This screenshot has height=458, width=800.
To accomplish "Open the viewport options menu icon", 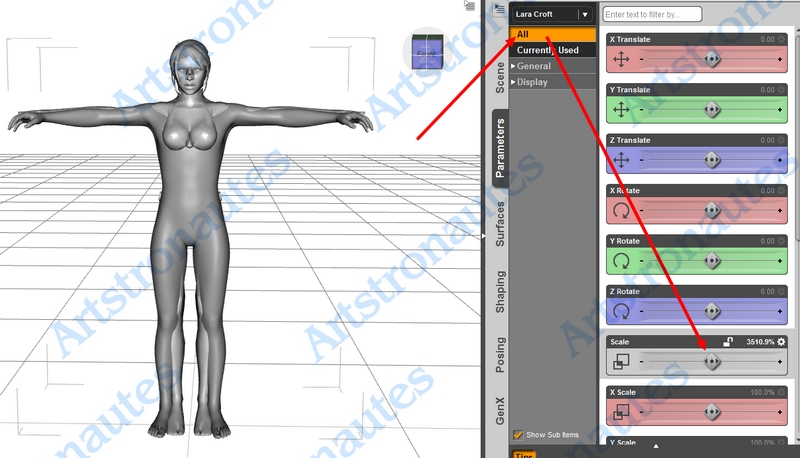I will click(x=469, y=5).
